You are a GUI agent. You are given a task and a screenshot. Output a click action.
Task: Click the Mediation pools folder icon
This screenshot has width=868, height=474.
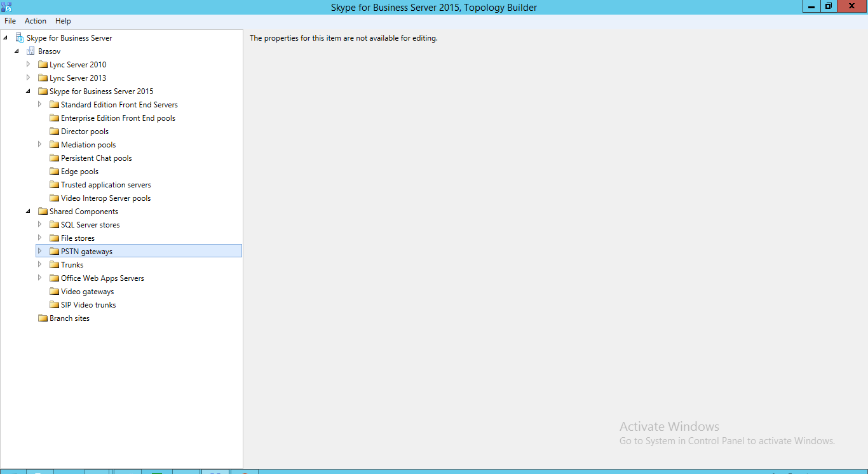point(54,145)
